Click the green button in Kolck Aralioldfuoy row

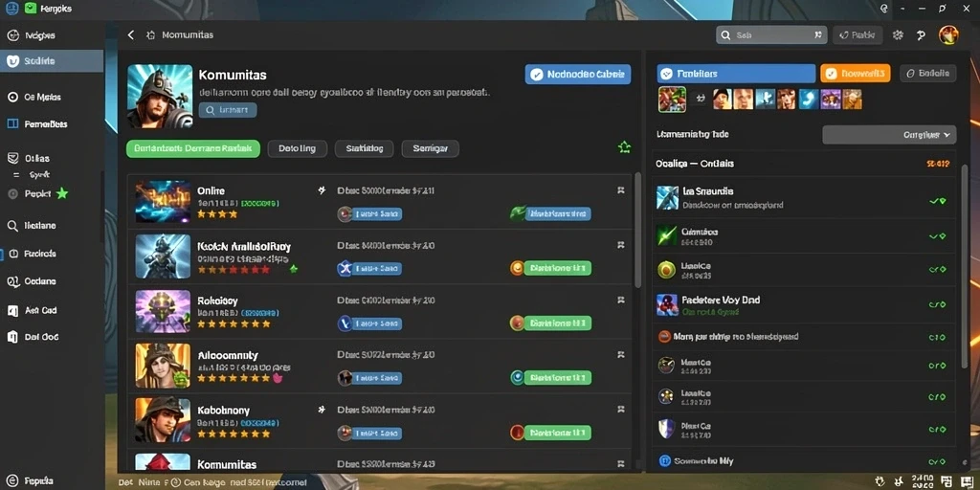coord(558,268)
